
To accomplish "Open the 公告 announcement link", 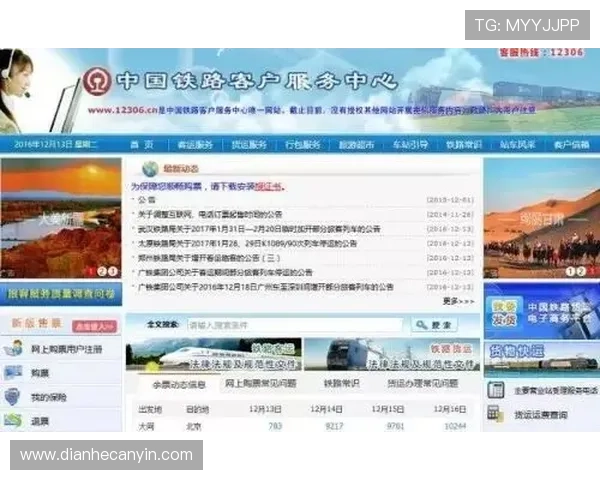I will (147, 200).
